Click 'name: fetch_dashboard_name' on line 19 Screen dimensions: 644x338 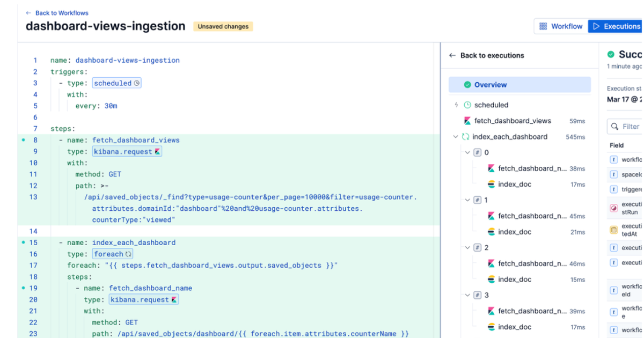[138, 288]
